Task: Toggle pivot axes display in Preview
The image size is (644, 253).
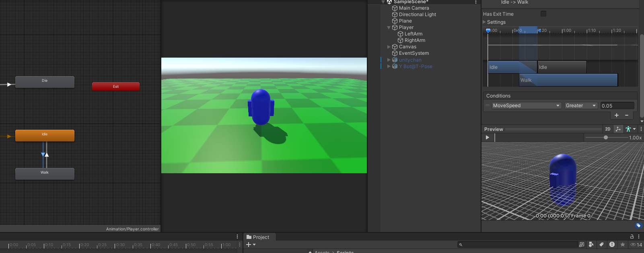Action: click(618, 129)
